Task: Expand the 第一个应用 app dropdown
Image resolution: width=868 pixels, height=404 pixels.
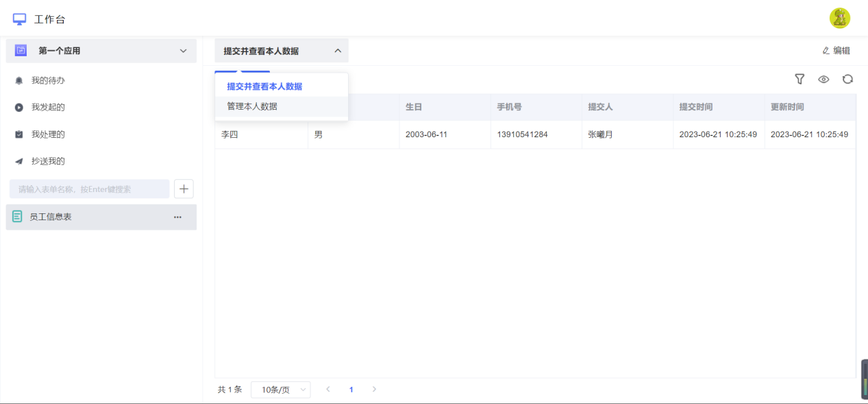Action: tap(101, 51)
